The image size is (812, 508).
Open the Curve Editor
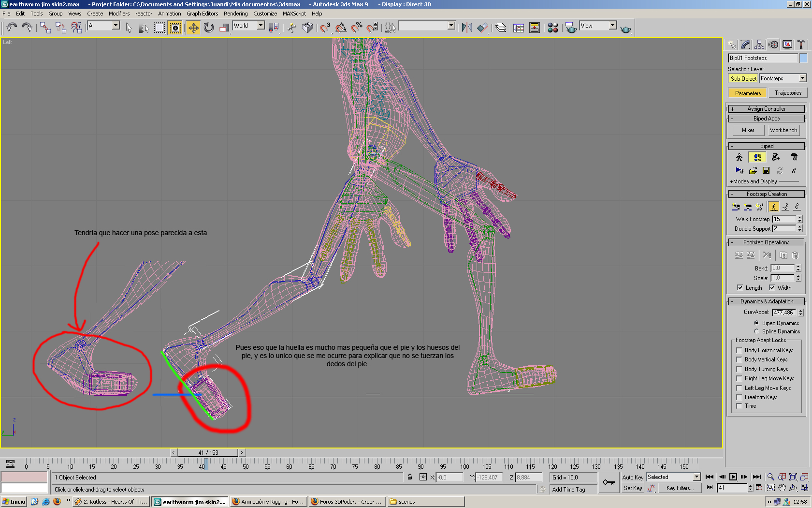click(x=519, y=28)
